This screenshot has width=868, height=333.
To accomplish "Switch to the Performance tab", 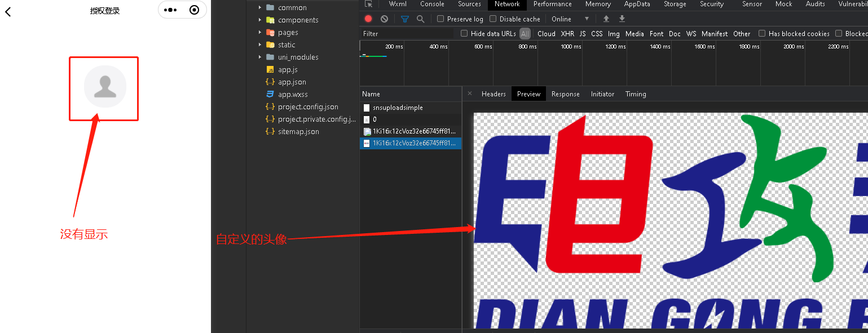I will (553, 4).
